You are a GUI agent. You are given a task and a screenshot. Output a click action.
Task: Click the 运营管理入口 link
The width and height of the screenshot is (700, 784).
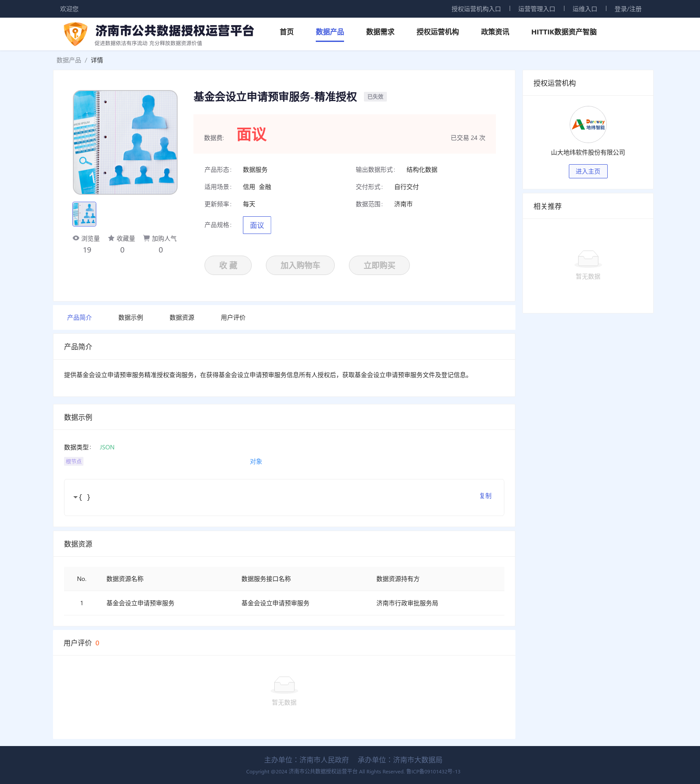tap(537, 9)
